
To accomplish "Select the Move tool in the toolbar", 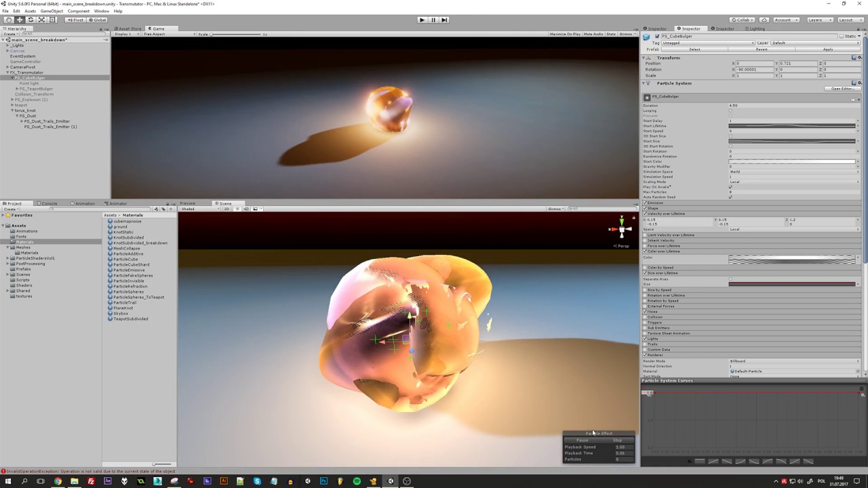I will pyautogui.click(x=20, y=20).
